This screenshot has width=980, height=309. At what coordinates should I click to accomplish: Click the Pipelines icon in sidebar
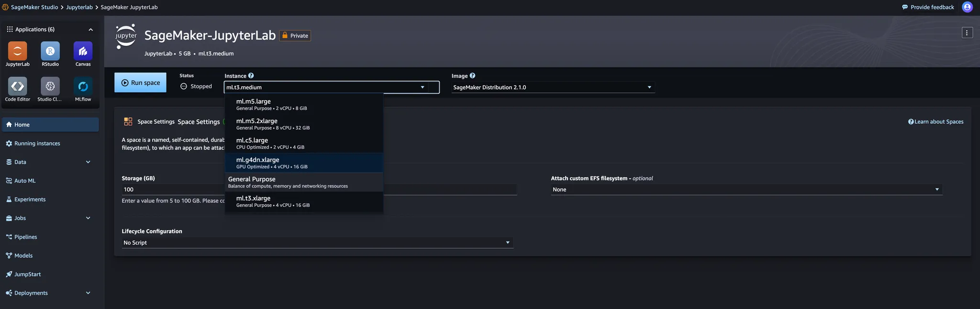9,237
